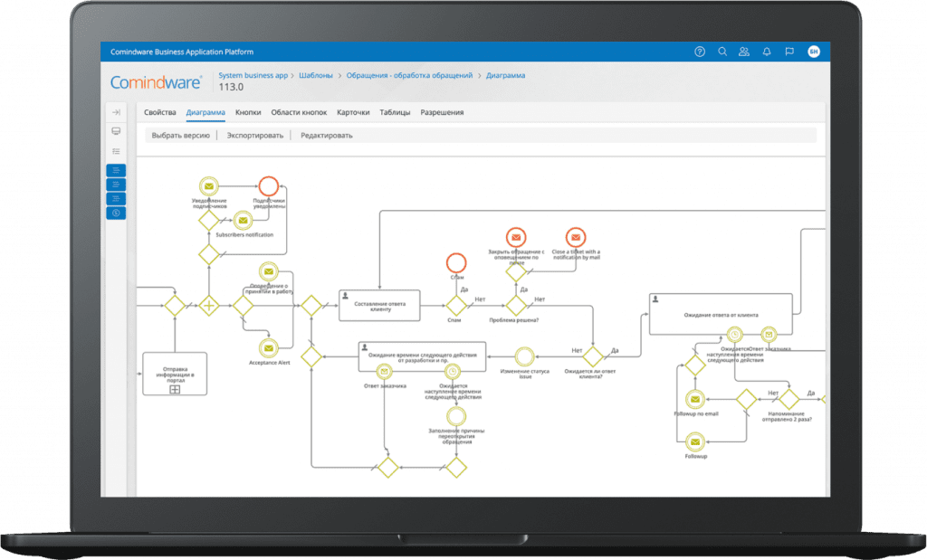The height and width of the screenshot is (560, 927).
Task: Click the Редактировать button
Action: 327,136
